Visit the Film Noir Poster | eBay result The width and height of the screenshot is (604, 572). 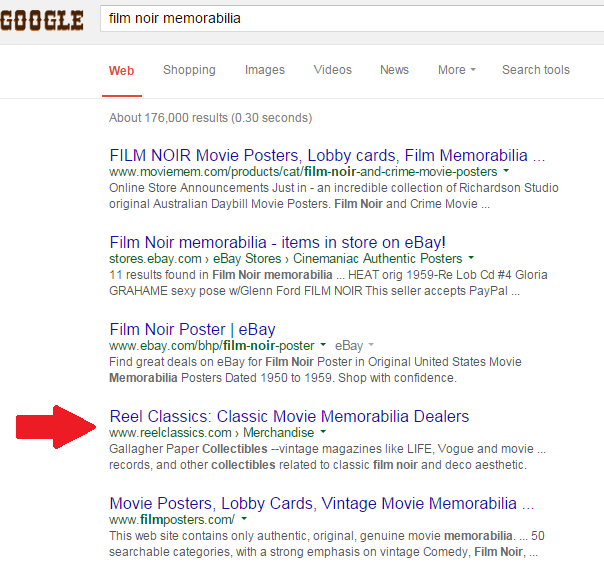[x=192, y=329]
